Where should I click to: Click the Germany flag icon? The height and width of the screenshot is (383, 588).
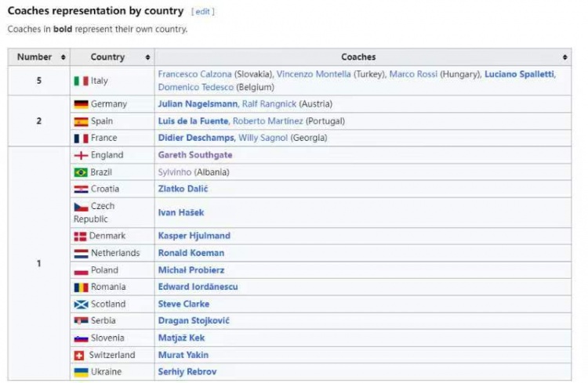(81, 104)
